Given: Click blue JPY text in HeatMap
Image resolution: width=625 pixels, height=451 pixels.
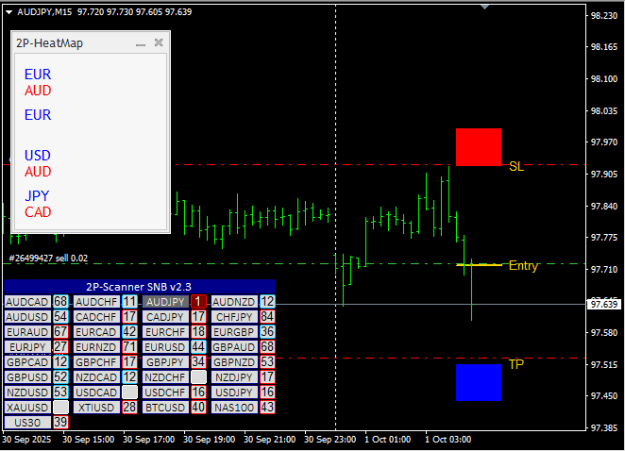Looking at the screenshot, I should point(37,196).
